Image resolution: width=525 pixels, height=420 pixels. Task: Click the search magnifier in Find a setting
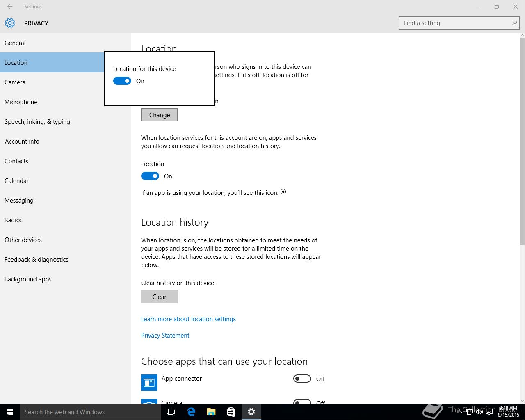514,23
